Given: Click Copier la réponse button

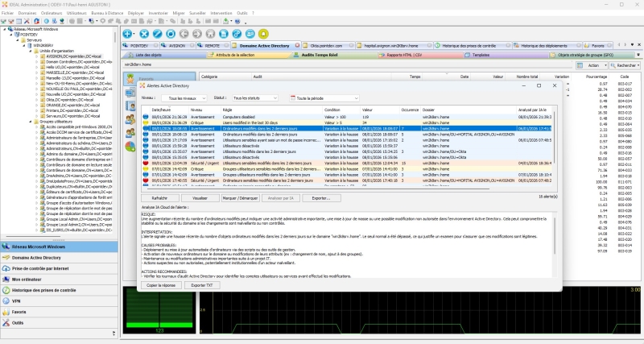Looking at the screenshot, I should pos(159,285).
